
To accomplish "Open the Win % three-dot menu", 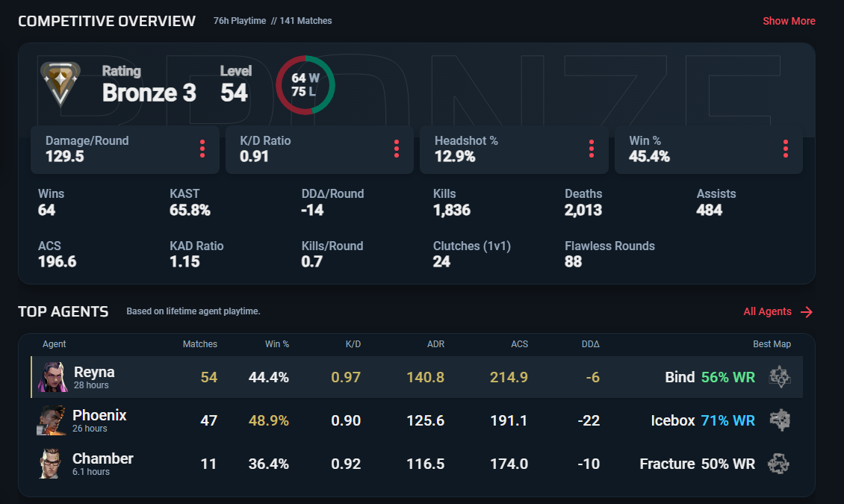I will [x=786, y=149].
